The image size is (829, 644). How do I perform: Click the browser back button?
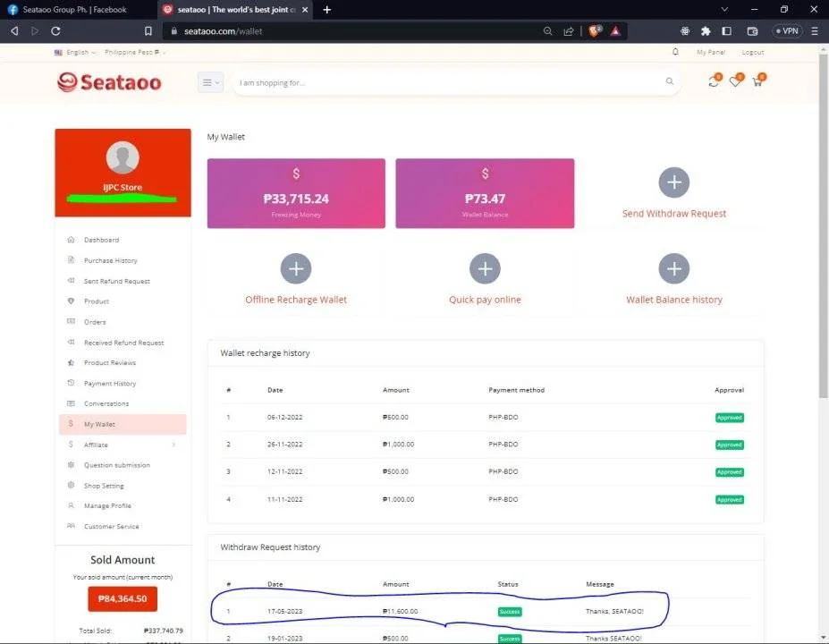(14, 31)
